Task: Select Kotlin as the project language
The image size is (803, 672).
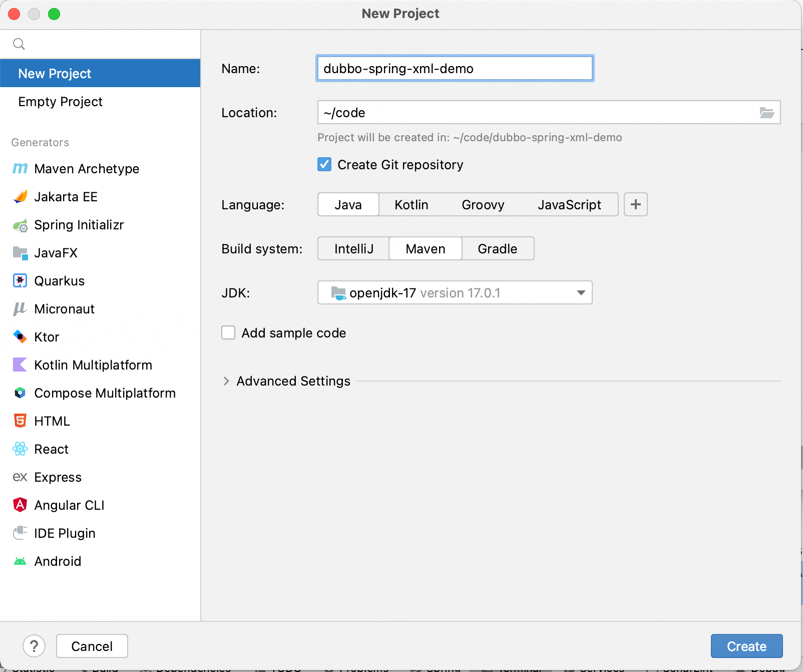Action: (411, 205)
